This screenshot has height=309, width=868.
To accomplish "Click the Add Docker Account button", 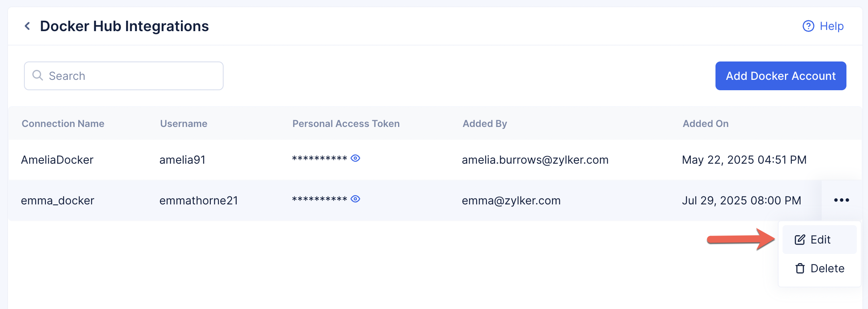I will coord(781,76).
